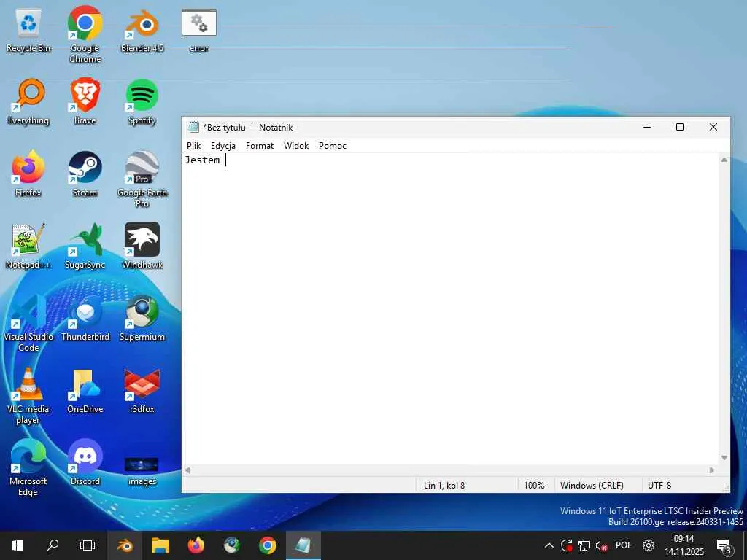
Task: Click the Notatnik window icon in title bar
Action: click(x=193, y=127)
